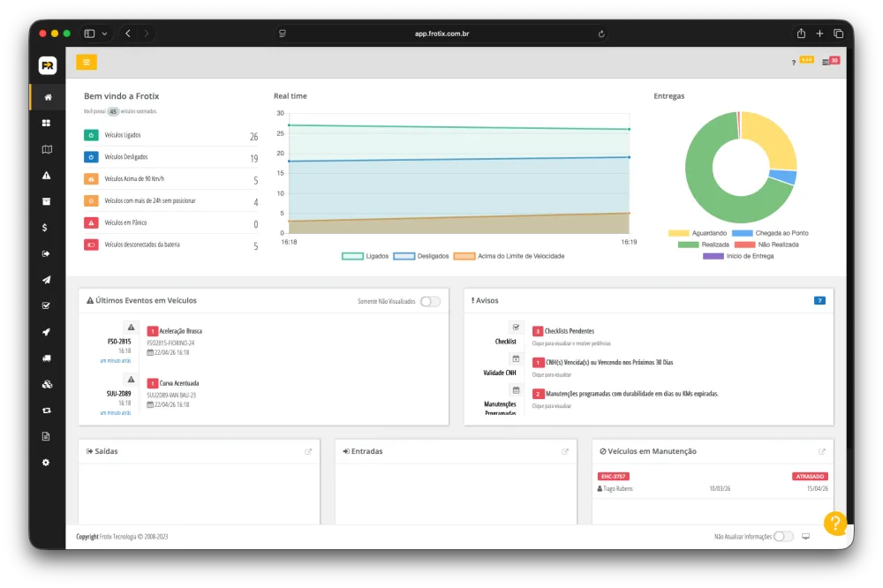Toggle Chegada ao Ponto legend item
The width and height of the screenshot is (883, 588).
(x=770, y=233)
